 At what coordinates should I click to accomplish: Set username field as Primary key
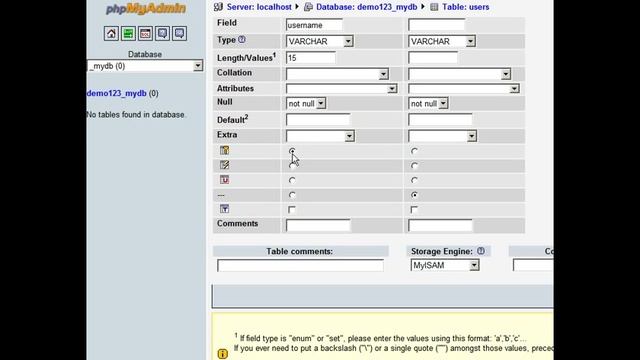[292, 151]
